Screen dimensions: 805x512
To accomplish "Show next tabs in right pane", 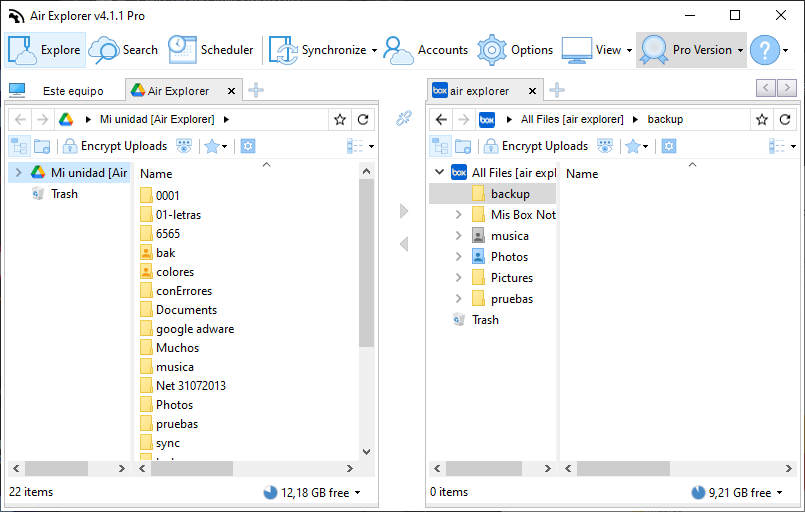I will (x=787, y=88).
